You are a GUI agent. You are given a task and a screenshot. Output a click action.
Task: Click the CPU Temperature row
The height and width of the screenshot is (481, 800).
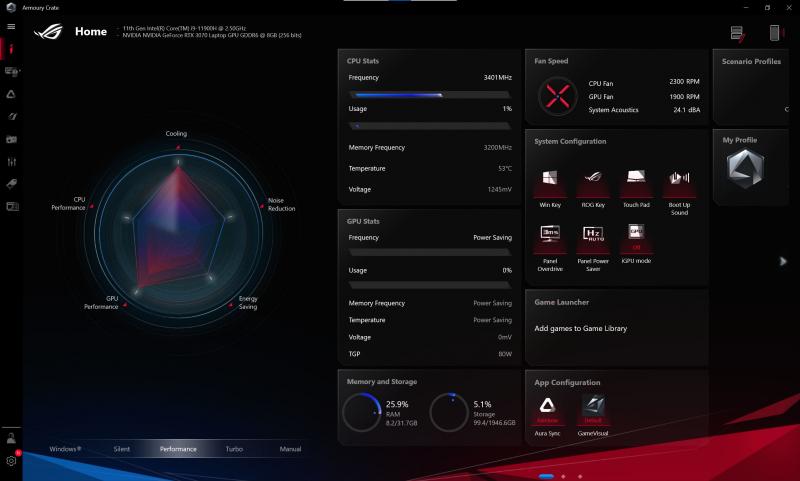click(430, 168)
